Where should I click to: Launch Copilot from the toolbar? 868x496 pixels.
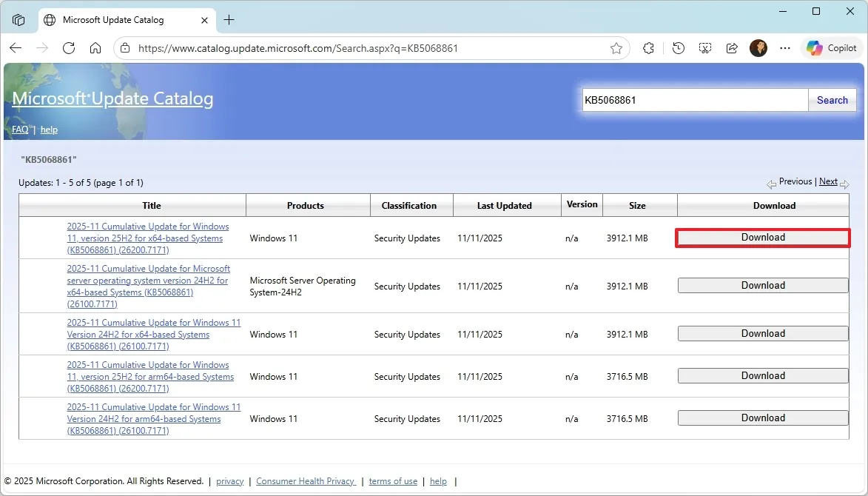pyautogui.click(x=832, y=48)
